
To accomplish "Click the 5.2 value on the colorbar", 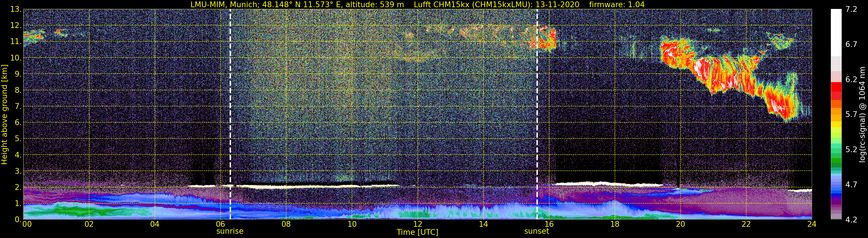I will point(852,149).
